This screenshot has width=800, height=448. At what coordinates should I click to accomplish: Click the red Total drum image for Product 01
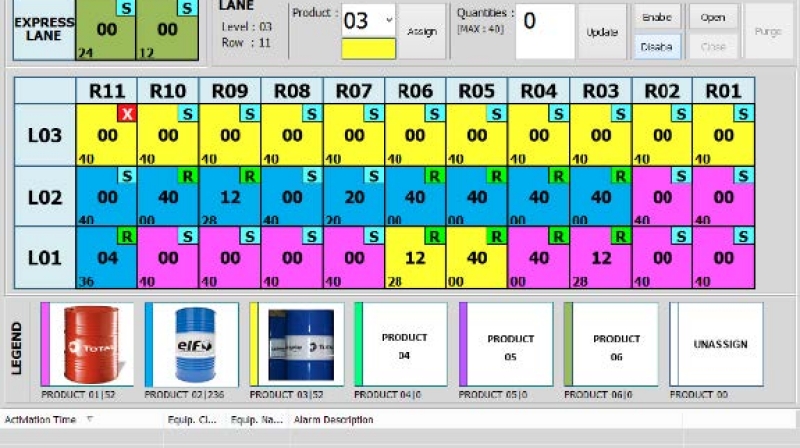(91, 344)
